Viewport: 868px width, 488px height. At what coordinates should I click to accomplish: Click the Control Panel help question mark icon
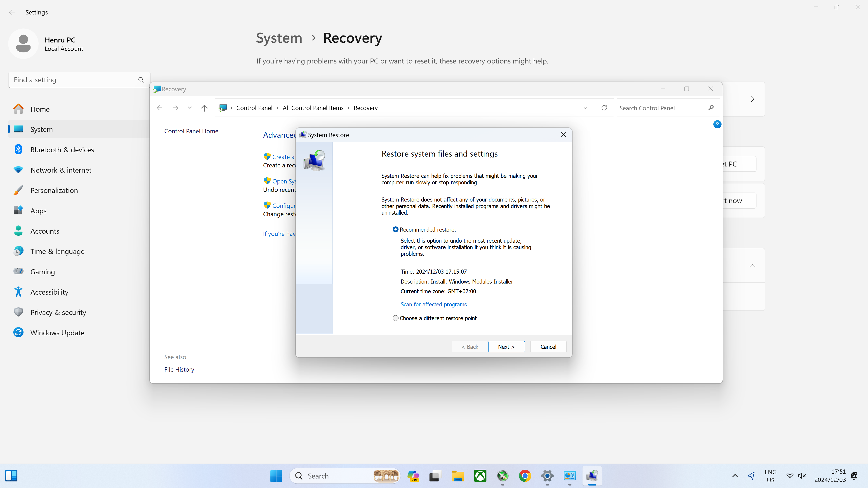(717, 124)
